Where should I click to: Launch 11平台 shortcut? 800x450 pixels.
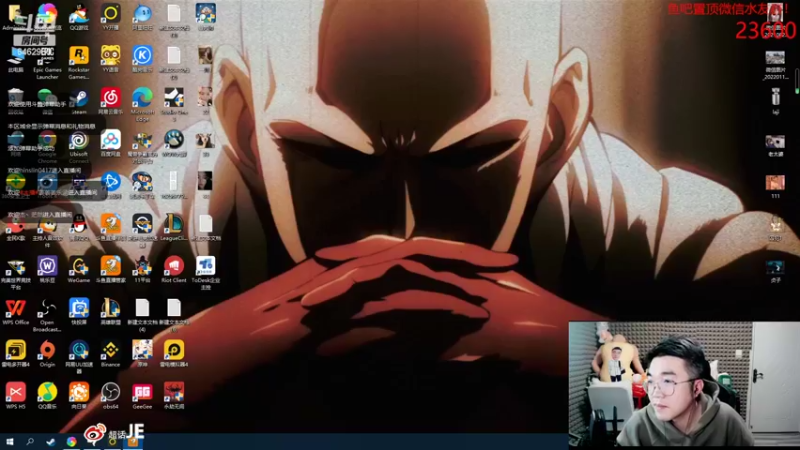click(142, 269)
